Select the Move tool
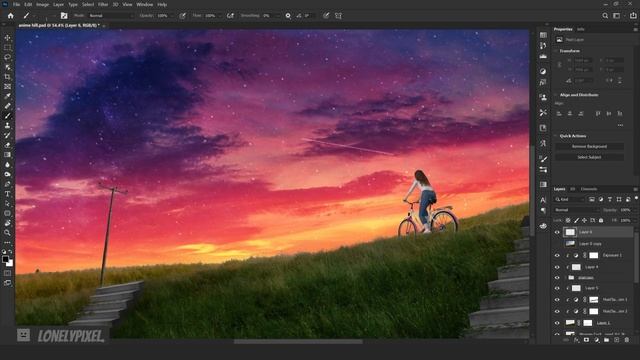Image resolution: width=640 pixels, height=360 pixels. tap(7, 38)
